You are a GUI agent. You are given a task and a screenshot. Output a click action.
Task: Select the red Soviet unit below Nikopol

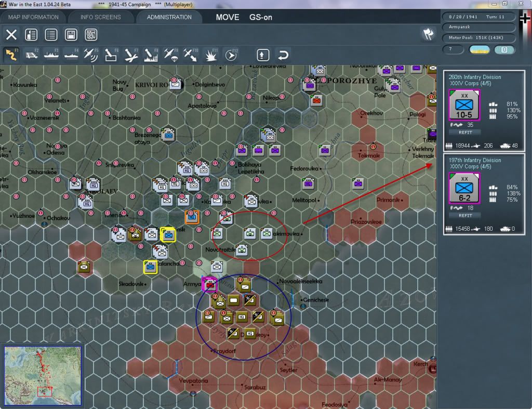click(x=316, y=100)
